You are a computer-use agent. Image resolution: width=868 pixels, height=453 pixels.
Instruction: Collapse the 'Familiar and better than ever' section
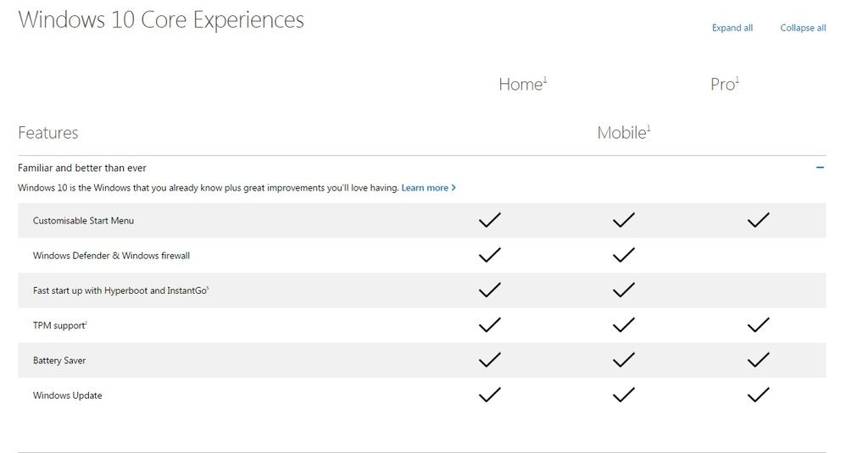pyautogui.click(x=820, y=168)
